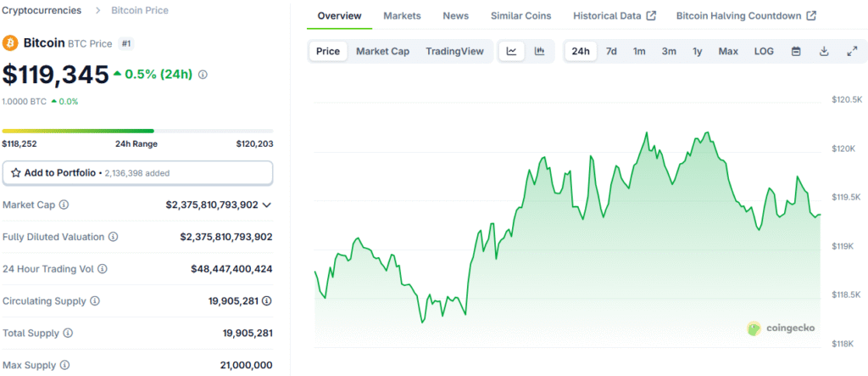Click the $119,345 price value
Screen dimensions: 868x376
point(55,75)
